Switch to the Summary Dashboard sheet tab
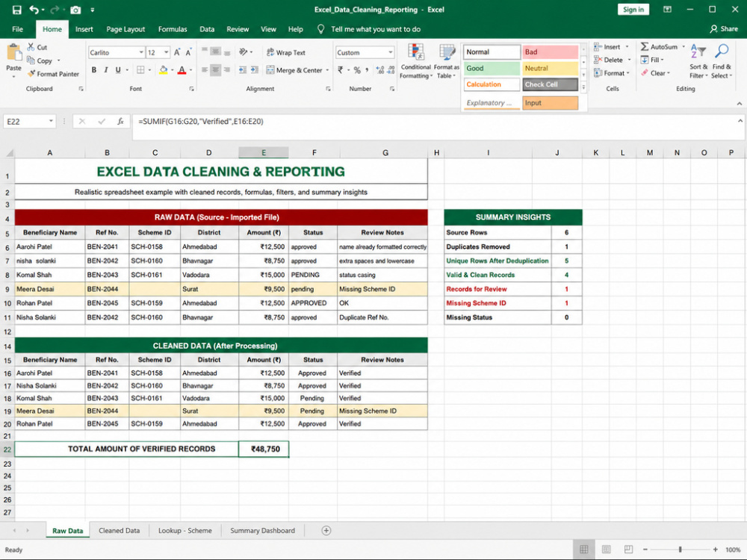The height and width of the screenshot is (560, 747). 262,530
